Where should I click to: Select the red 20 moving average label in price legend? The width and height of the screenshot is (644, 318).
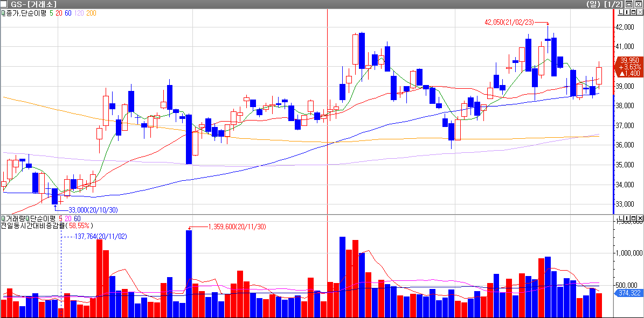pyautogui.click(x=59, y=13)
